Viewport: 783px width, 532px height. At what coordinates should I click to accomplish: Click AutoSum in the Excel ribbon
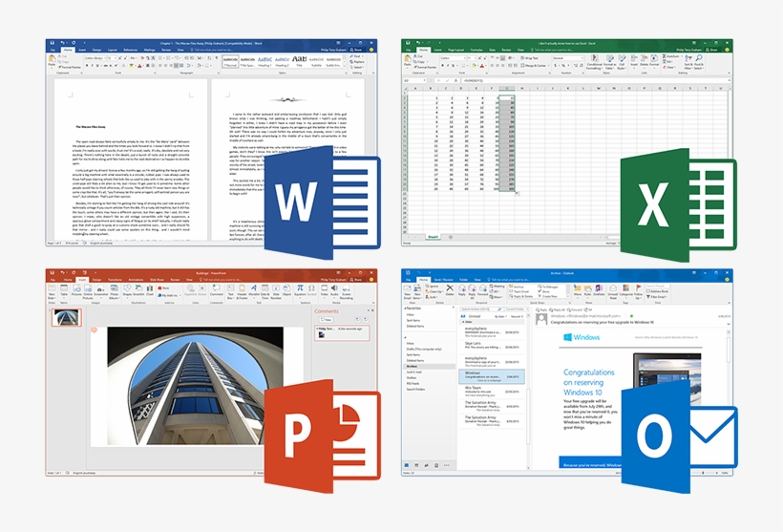(x=671, y=56)
